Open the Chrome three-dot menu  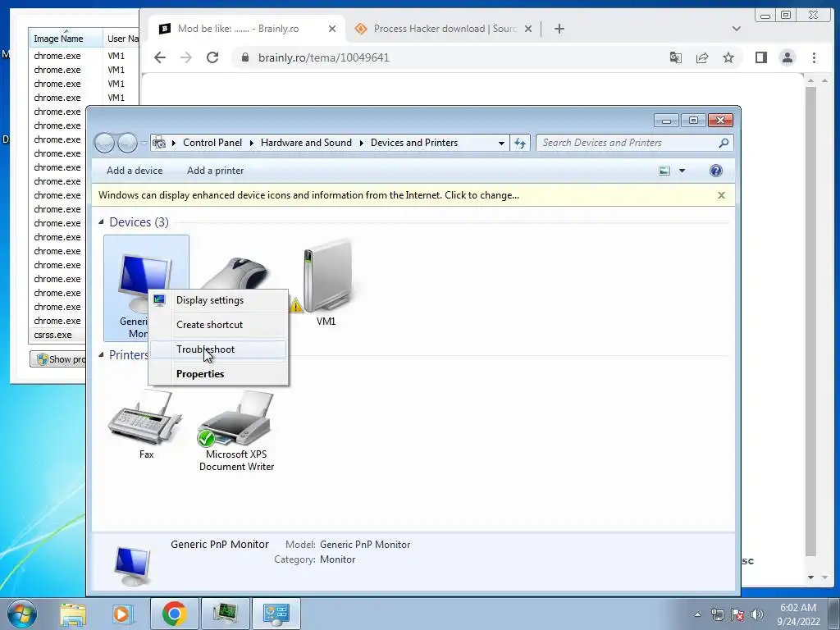[x=814, y=57]
